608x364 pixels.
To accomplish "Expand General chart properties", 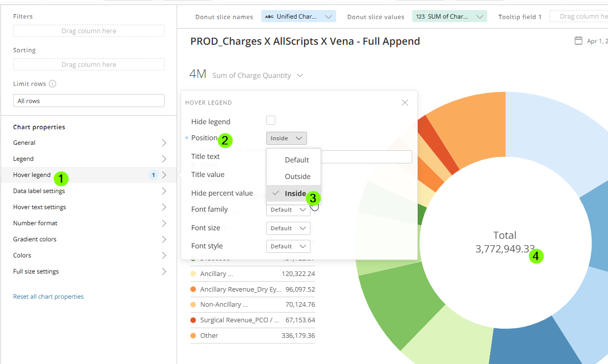I will pos(89,143).
